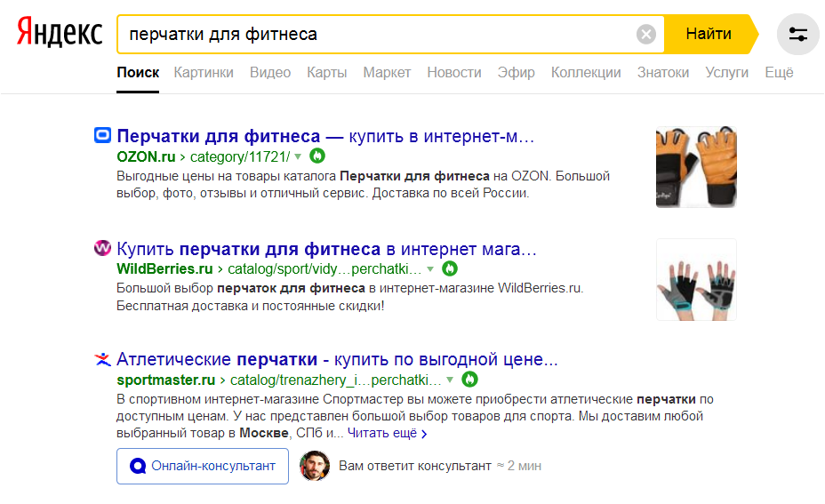The width and height of the screenshot is (825, 504).
Task: Expand the snippet via 'Читать ещё' link
Action: coord(388,433)
